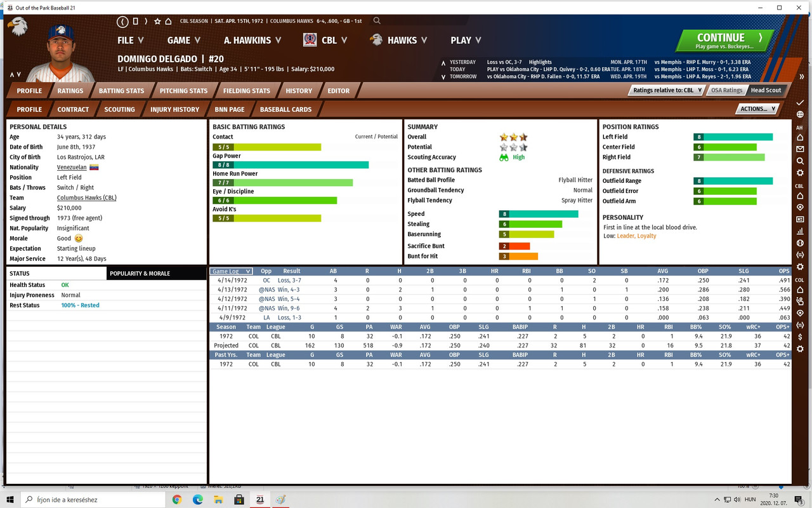Open the Baseball Cards sub-tab

[285, 109]
